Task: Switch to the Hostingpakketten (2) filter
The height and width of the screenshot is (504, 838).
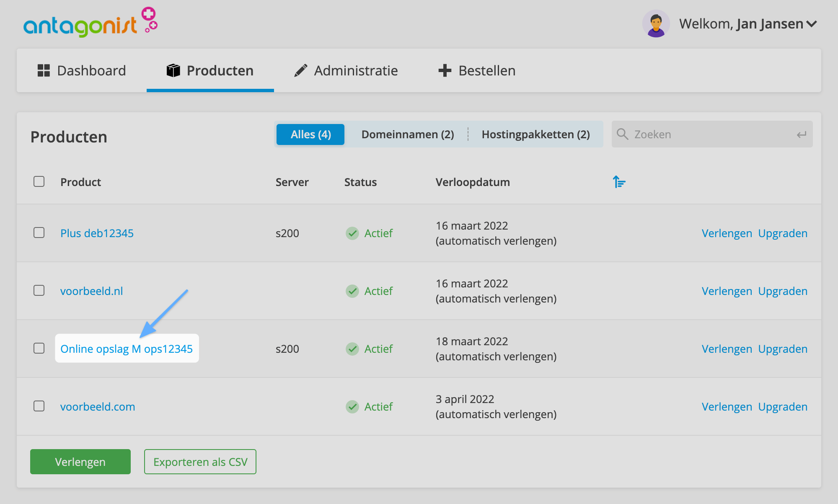Action: tap(535, 134)
